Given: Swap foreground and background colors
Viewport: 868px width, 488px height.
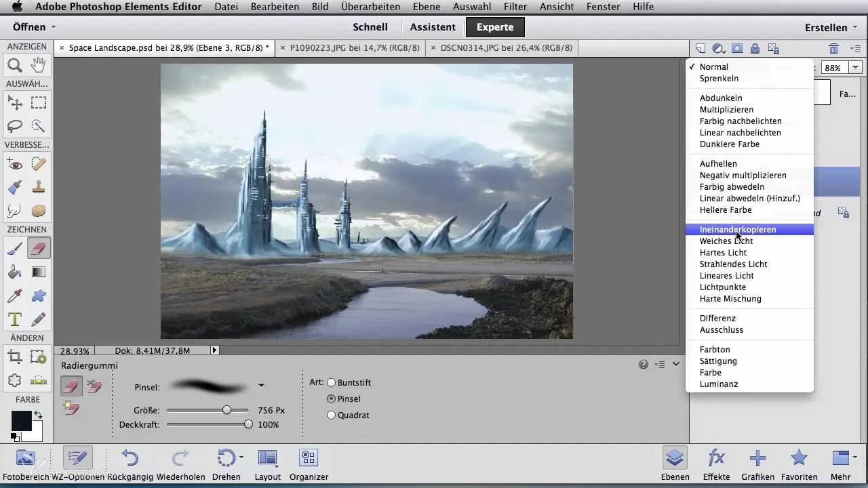Looking at the screenshot, I should click(x=38, y=415).
